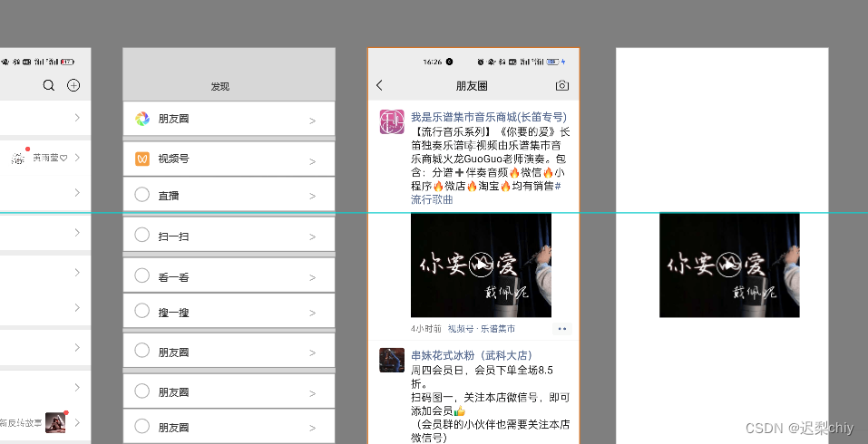Click the 16:26 clock in the status bar
This screenshot has width=868, height=444.
point(433,62)
